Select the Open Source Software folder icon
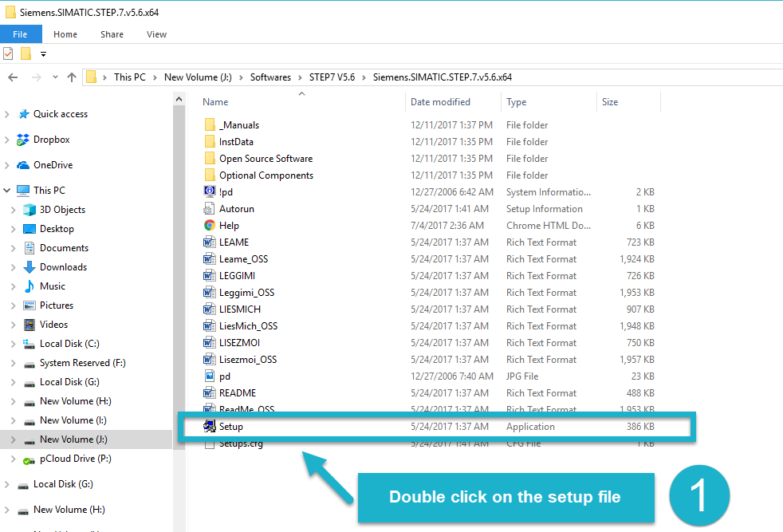 210,159
